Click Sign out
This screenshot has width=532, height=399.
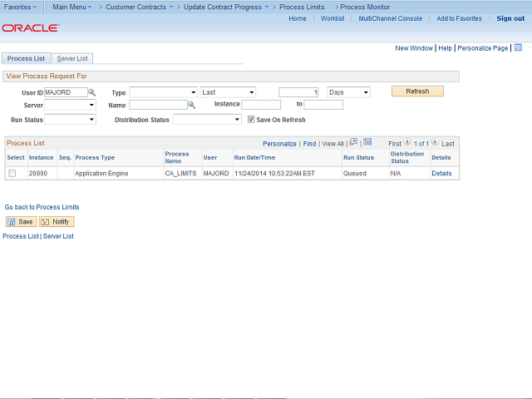(x=510, y=18)
